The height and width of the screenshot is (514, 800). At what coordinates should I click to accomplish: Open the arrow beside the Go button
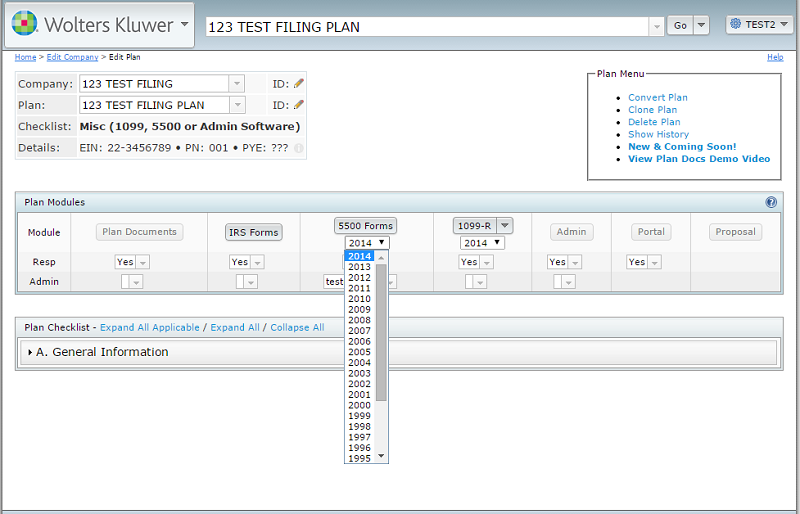(702, 26)
